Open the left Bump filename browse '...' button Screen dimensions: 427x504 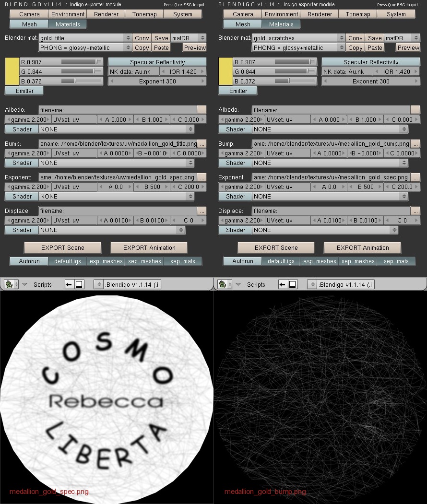point(202,144)
